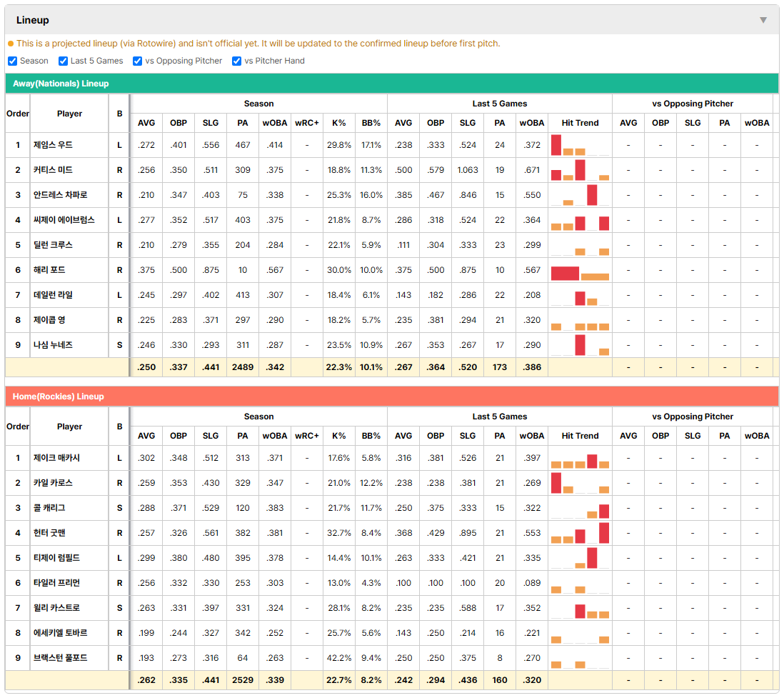784x698 pixels.
Task: Click hit trend chart for 카일 카로스
Action: click(x=580, y=483)
